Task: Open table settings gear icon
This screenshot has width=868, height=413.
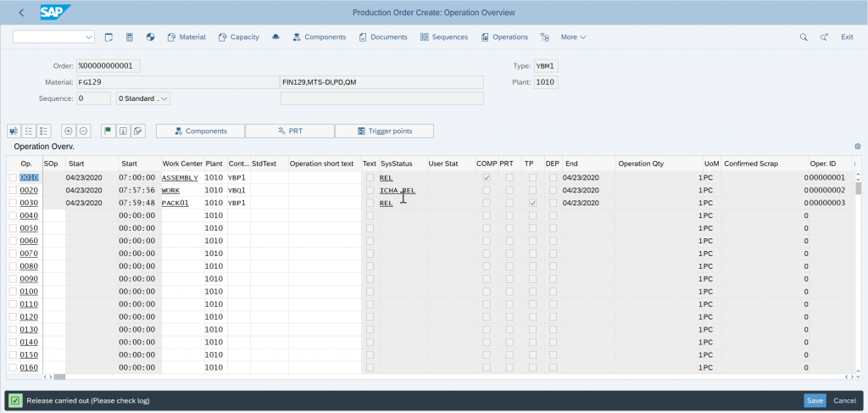Action: coord(858,147)
